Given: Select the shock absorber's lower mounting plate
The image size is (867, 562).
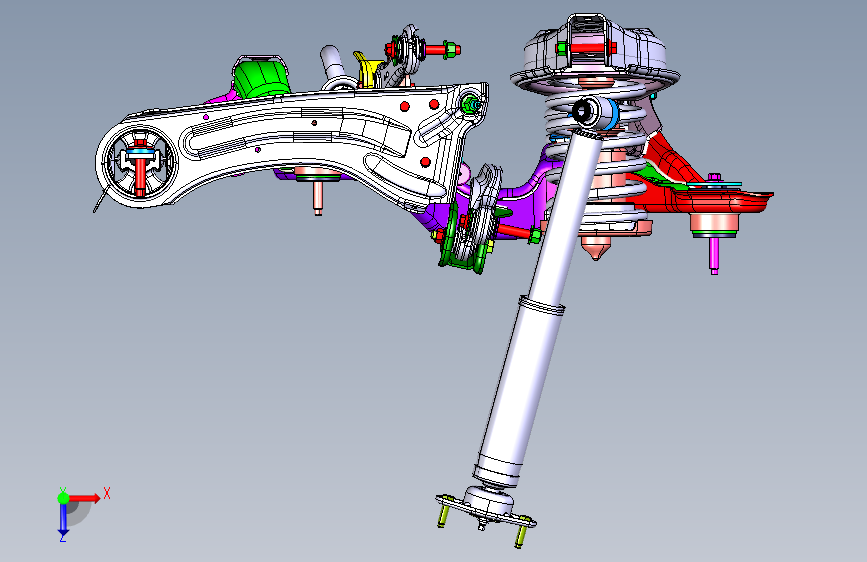Looking at the screenshot, I should [487, 509].
